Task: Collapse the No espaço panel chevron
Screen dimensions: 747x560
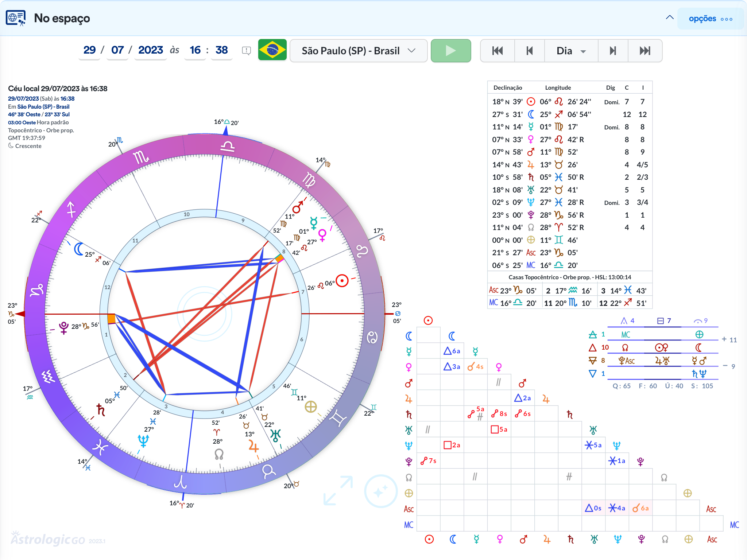Action: pyautogui.click(x=670, y=17)
